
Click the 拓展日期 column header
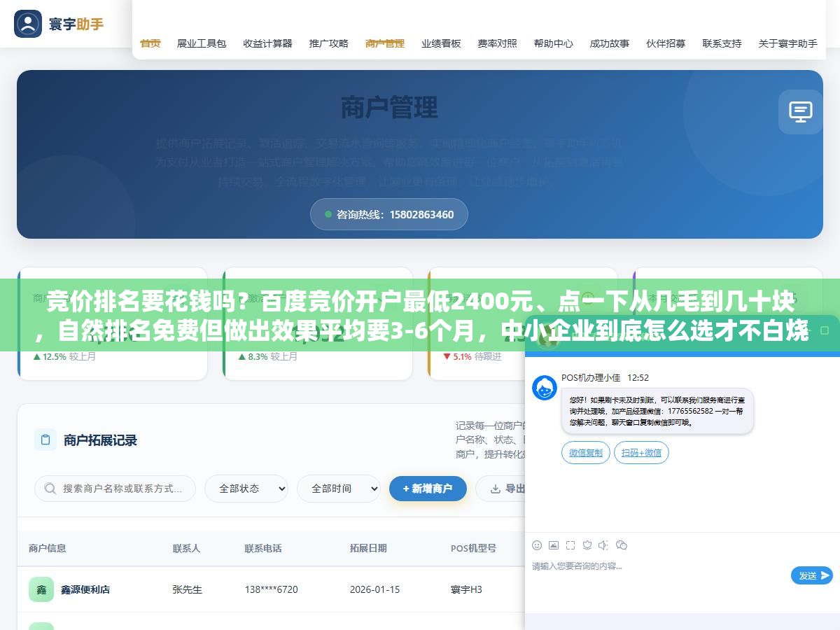(x=368, y=548)
